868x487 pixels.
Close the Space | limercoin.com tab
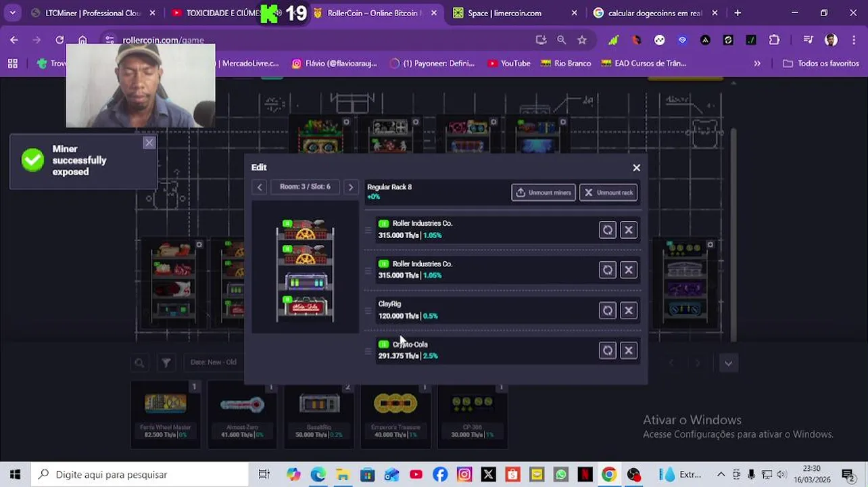click(574, 13)
